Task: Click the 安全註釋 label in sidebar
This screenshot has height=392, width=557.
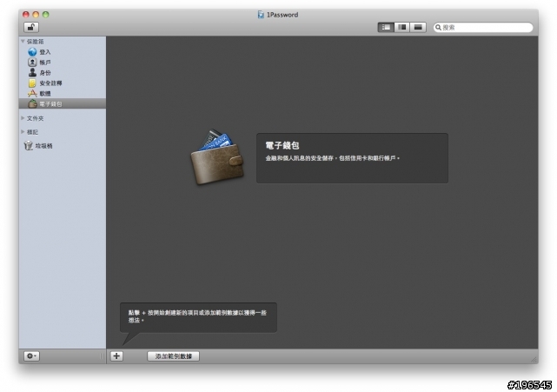Action: coord(50,83)
